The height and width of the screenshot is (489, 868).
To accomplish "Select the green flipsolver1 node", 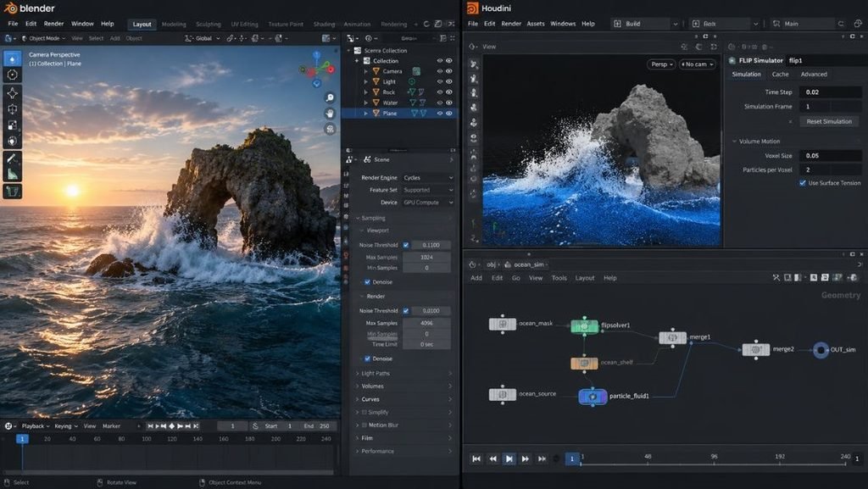I will click(x=584, y=325).
